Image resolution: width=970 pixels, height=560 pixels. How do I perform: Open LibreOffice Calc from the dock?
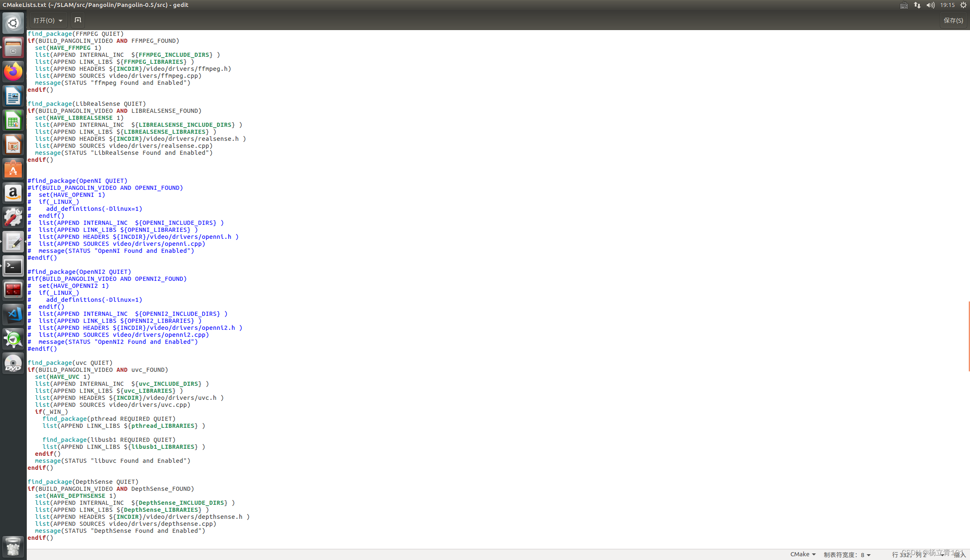pyautogui.click(x=13, y=121)
